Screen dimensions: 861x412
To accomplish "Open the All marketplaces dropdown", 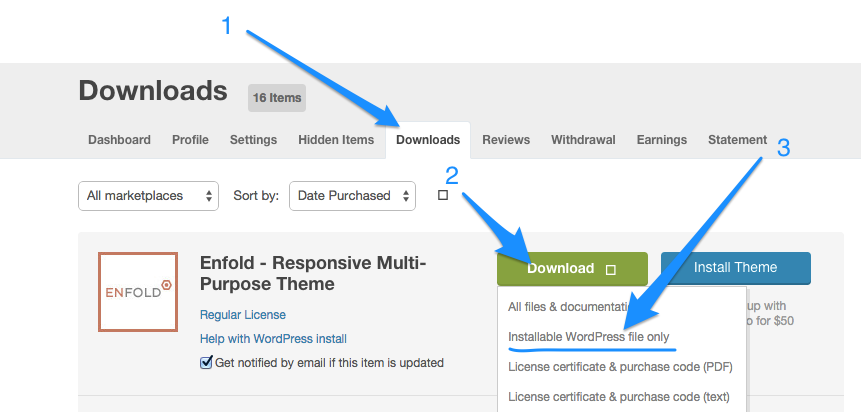I will click(148, 196).
